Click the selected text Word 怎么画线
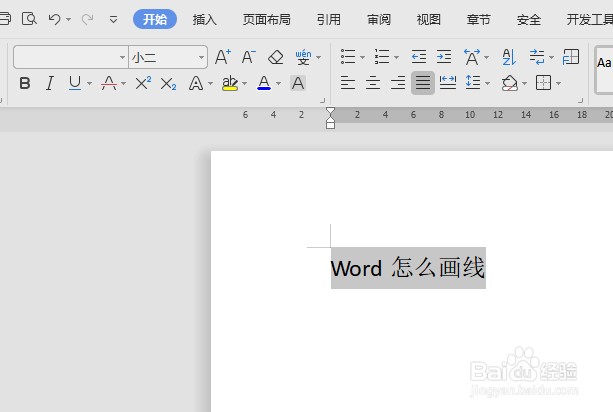613x412 pixels. coord(408,268)
